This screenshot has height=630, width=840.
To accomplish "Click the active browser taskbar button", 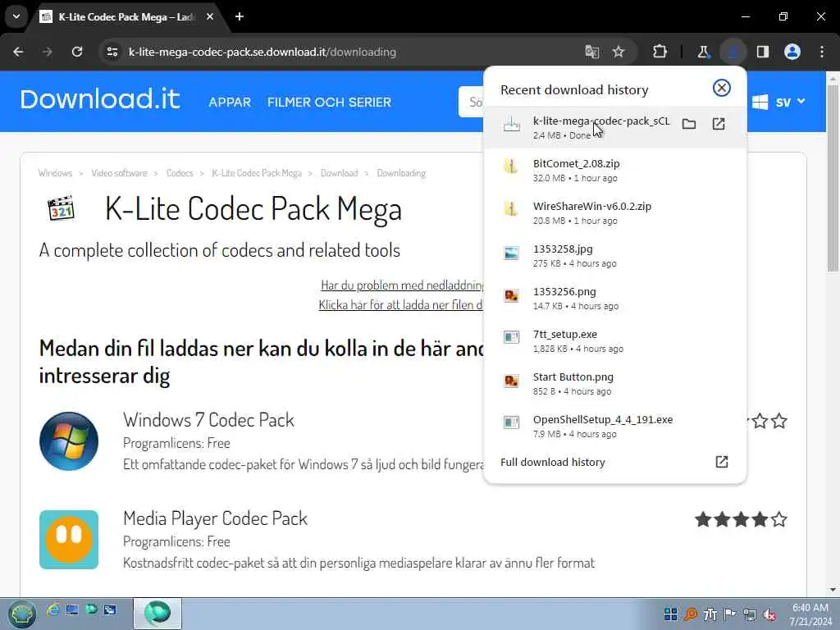I will [157, 614].
